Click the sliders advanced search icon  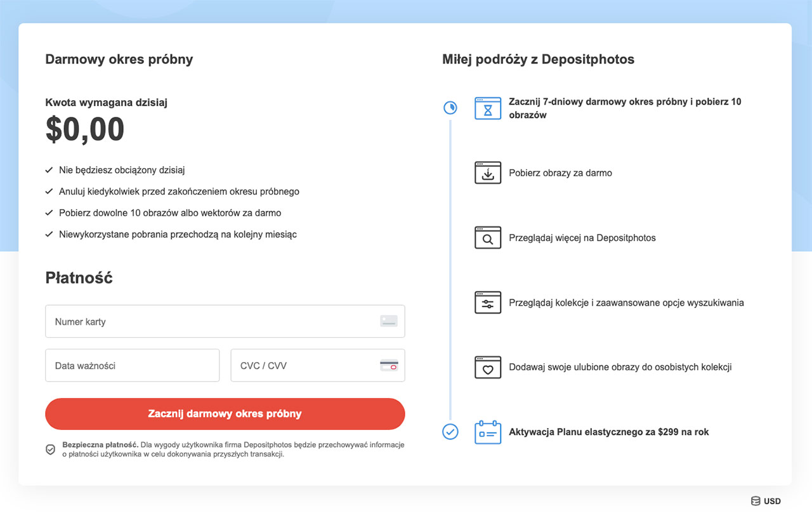pos(487,302)
